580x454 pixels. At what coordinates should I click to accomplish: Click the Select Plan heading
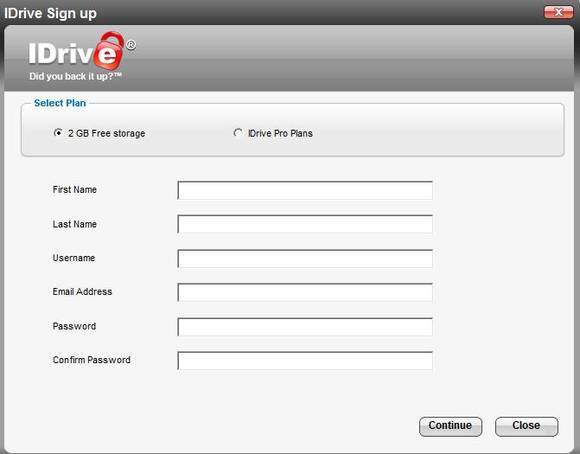[x=60, y=103]
